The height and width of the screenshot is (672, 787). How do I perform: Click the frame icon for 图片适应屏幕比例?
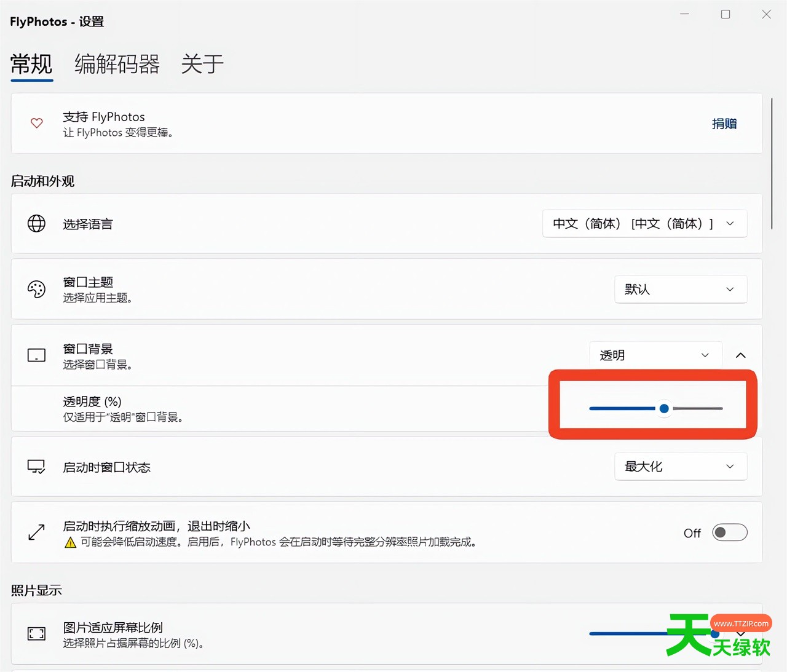(36, 634)
